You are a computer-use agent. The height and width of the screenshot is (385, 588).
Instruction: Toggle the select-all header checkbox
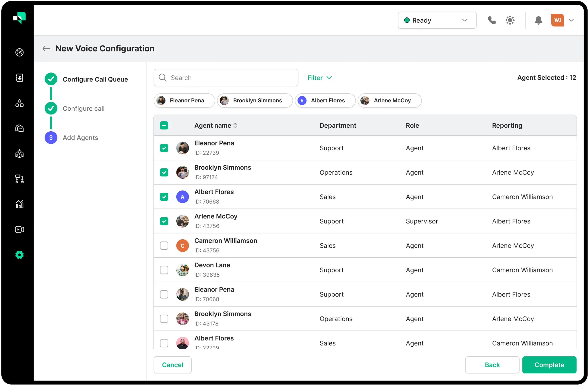(164, 125)
